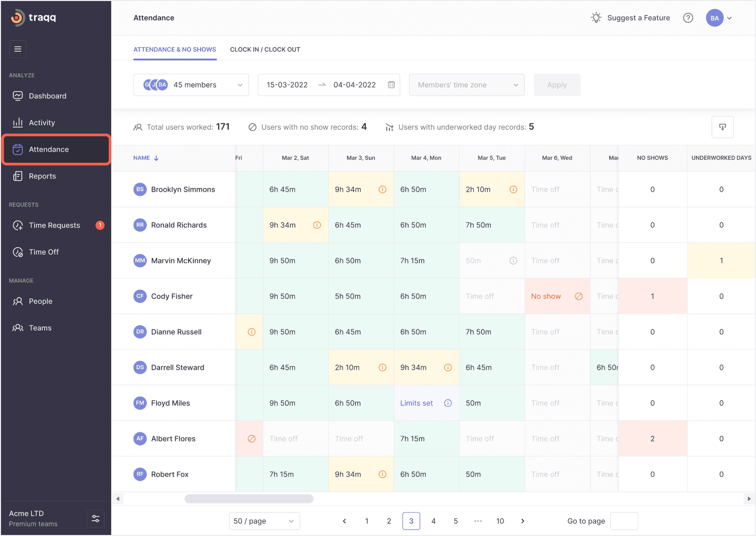Click the end date 04-04-2022 field
This screenshot has width=756, height=536.
click(355, 85)
